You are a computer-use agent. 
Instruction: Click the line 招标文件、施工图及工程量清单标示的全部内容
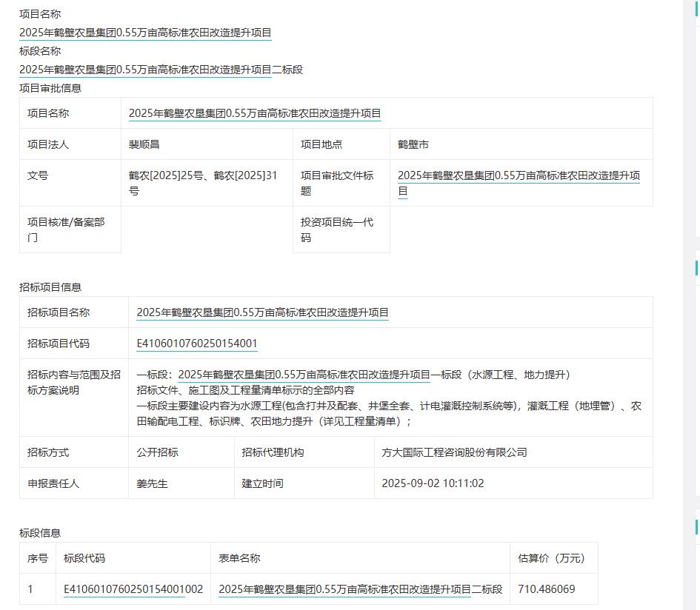(245, 390)
